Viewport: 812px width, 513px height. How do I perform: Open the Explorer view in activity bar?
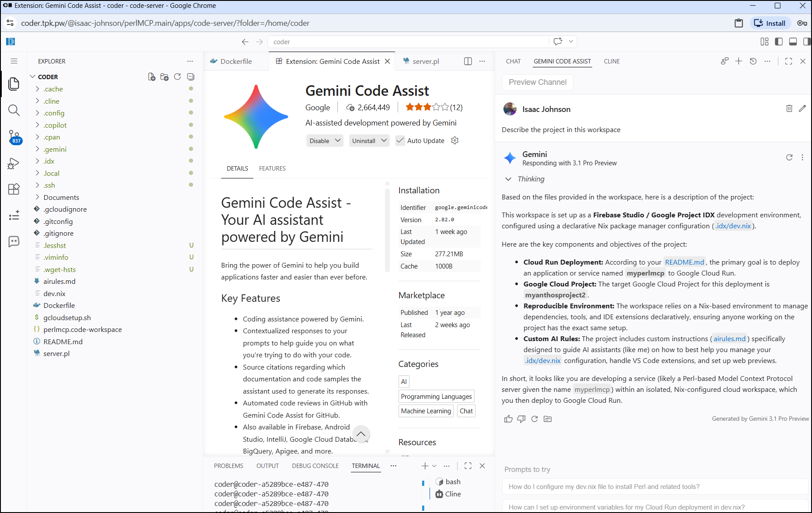(14, 84)
